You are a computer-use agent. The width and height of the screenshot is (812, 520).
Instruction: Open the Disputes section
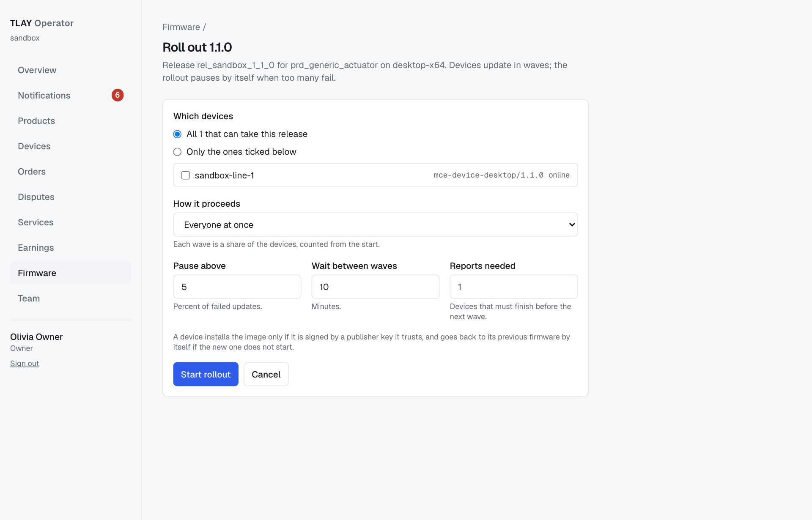click(x=71, y=197)
